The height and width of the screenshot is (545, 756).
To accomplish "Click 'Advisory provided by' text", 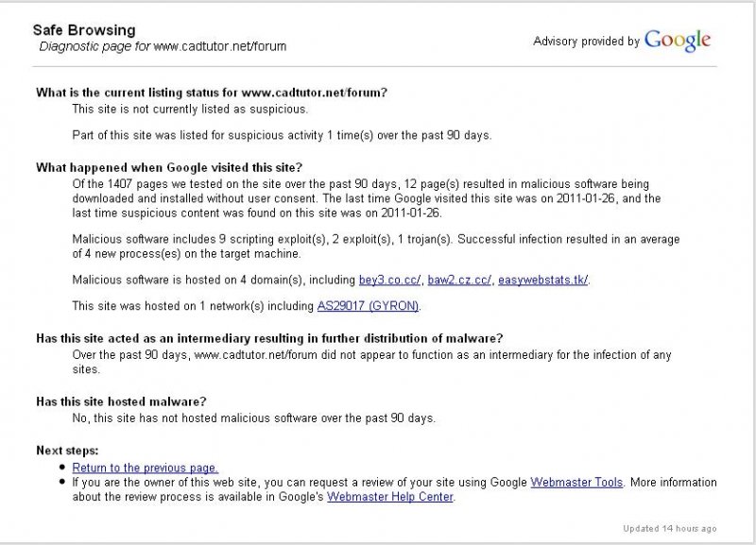I will (586, 42).
